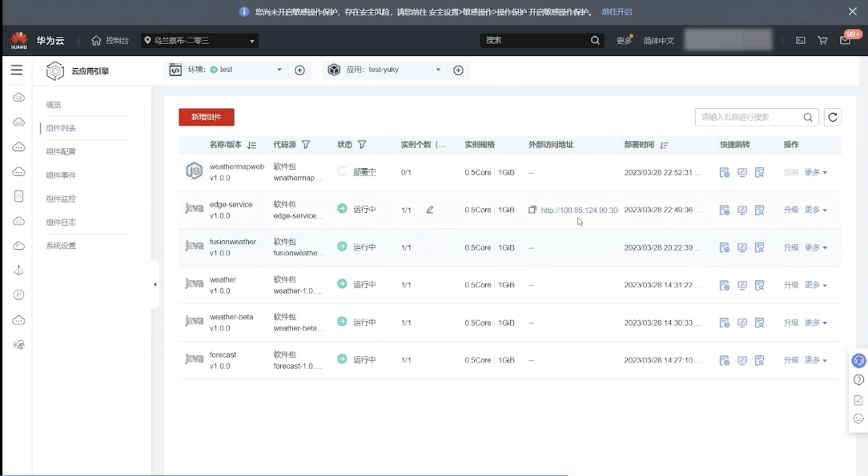Go to Console home in top bar
Screen dimensions: 868x476
pos(110,41)
